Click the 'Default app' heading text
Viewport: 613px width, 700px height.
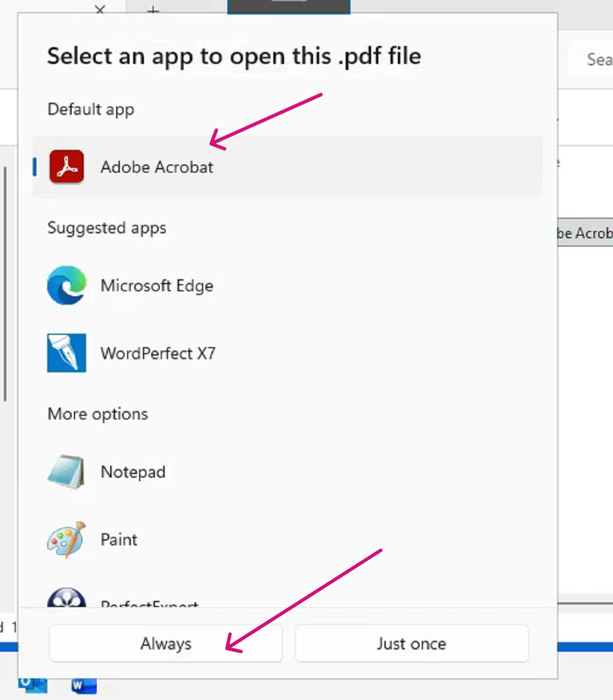91,109
